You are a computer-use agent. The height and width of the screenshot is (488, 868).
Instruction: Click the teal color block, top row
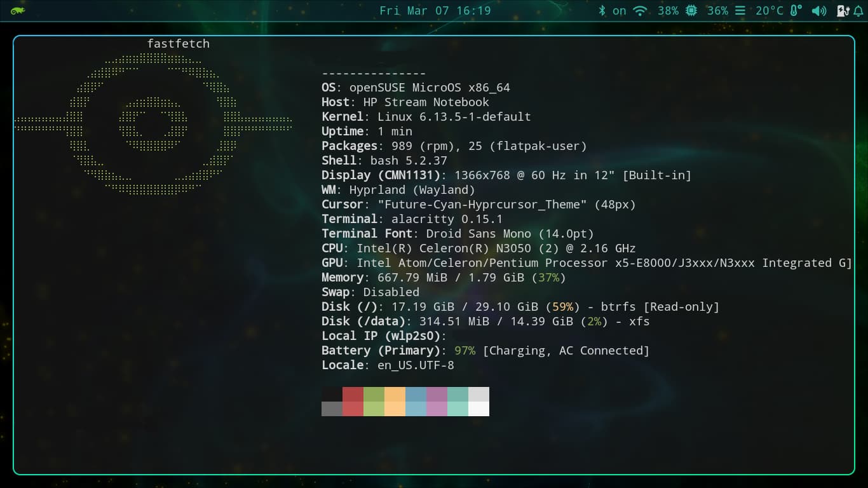point(458,394)
